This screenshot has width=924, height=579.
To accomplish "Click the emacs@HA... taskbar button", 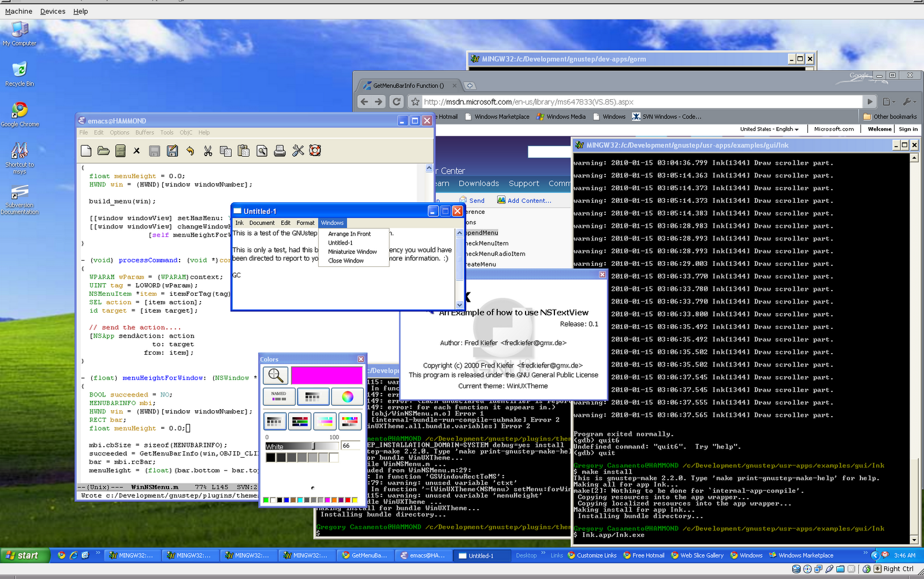I will coord(424,555).
